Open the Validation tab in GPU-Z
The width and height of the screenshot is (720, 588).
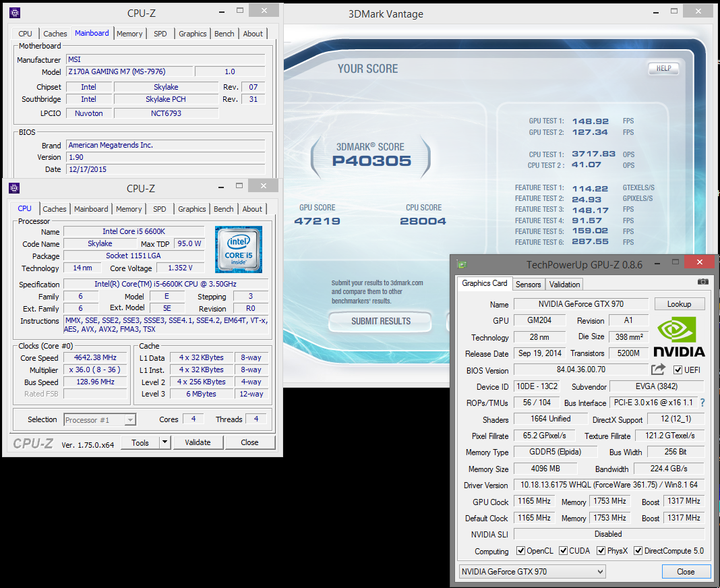[564, 285]
